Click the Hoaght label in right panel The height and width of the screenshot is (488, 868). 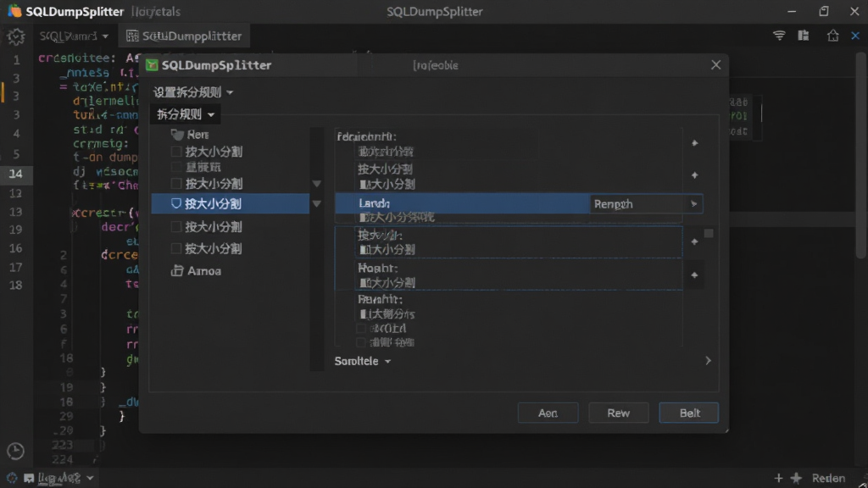coord(377,268)
